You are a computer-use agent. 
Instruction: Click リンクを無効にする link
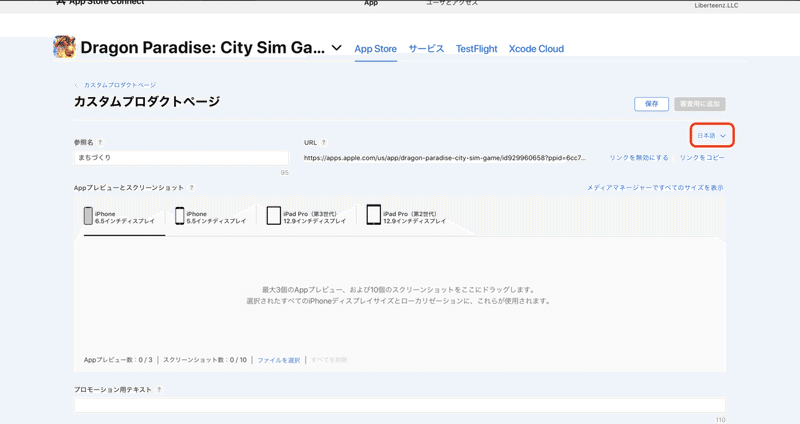tap(639, 158)
